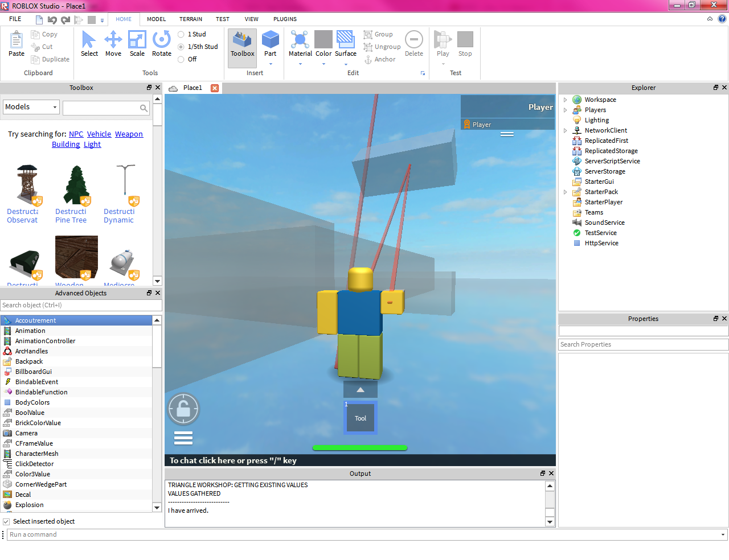
Task: Select the 1 Stud snapping option
Action: point(193,34)
